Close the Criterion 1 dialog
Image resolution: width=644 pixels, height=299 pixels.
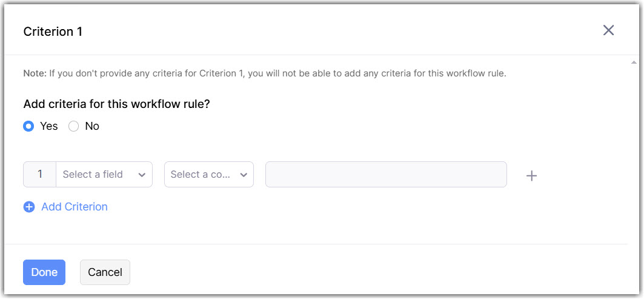pos(608,30)
